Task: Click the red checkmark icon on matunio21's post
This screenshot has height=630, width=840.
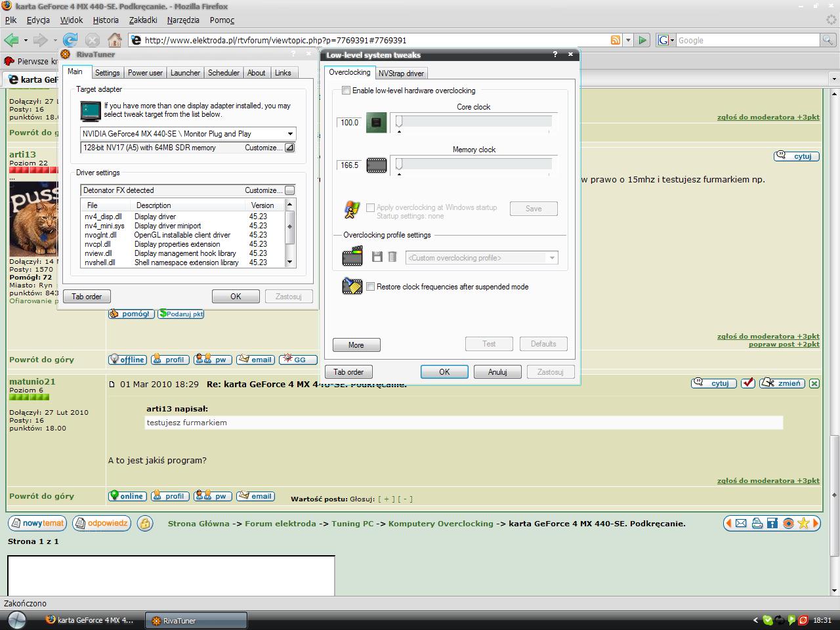Action: [748, 383]
